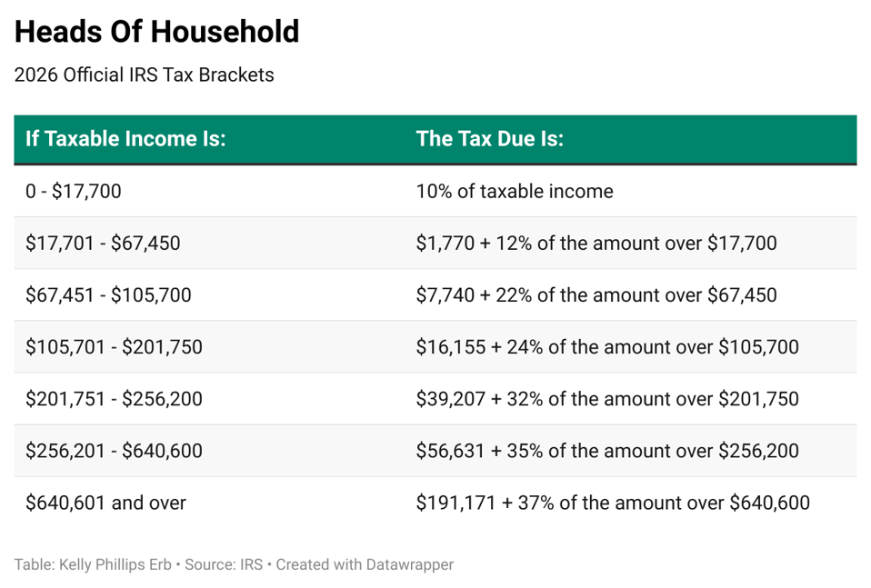Click the "Source: IRS" text in the footer

223,564
